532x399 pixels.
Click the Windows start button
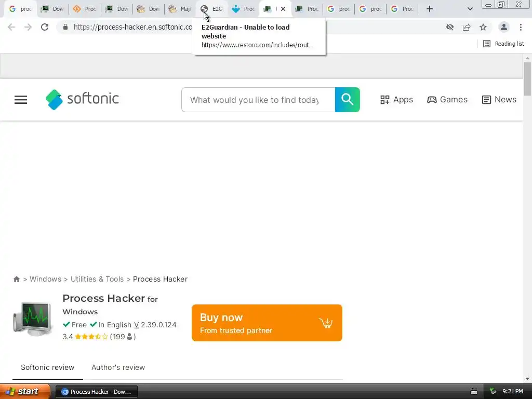[x=25, y=392]
